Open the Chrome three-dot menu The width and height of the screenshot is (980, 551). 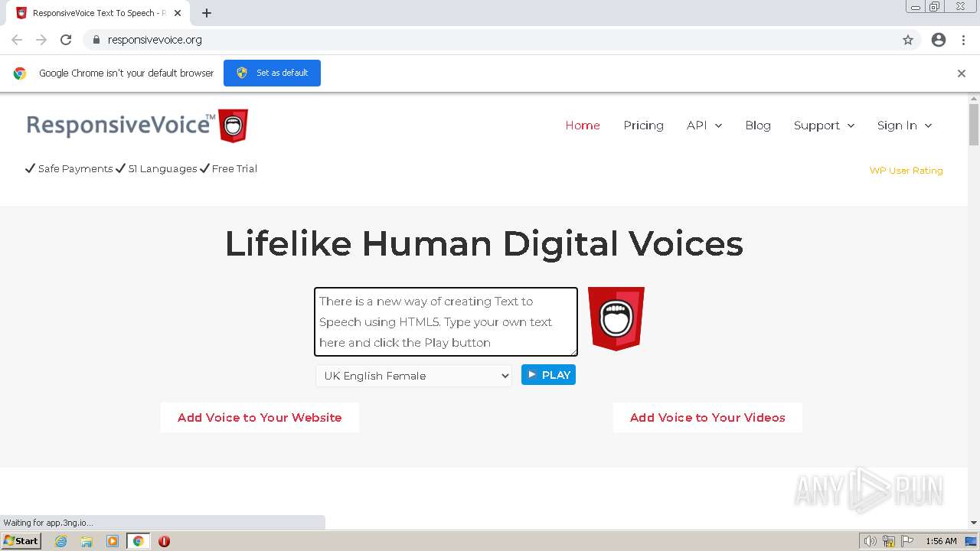pyautogui.click(x=964, y=40)
